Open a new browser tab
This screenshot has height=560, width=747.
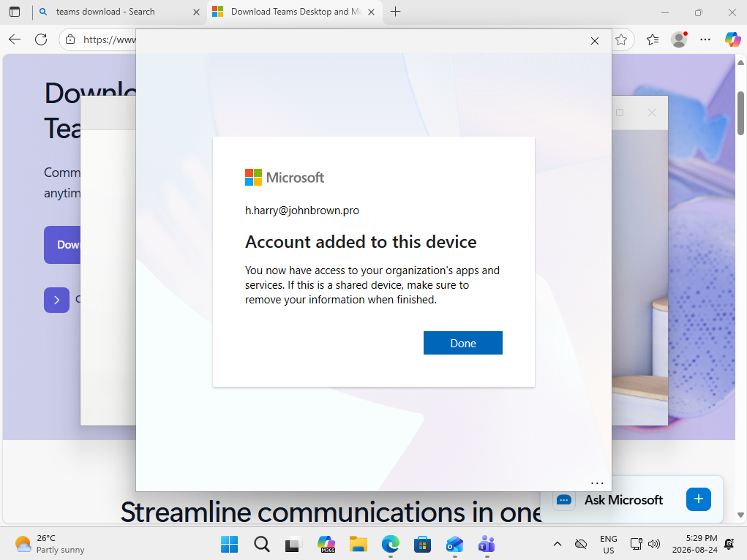(x=395, y=12)
